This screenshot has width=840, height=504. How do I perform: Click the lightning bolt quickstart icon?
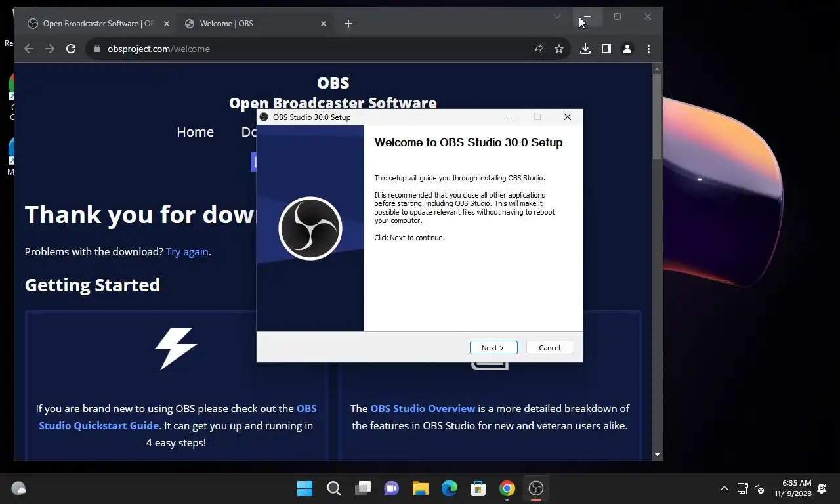click(x=176, y=348)
